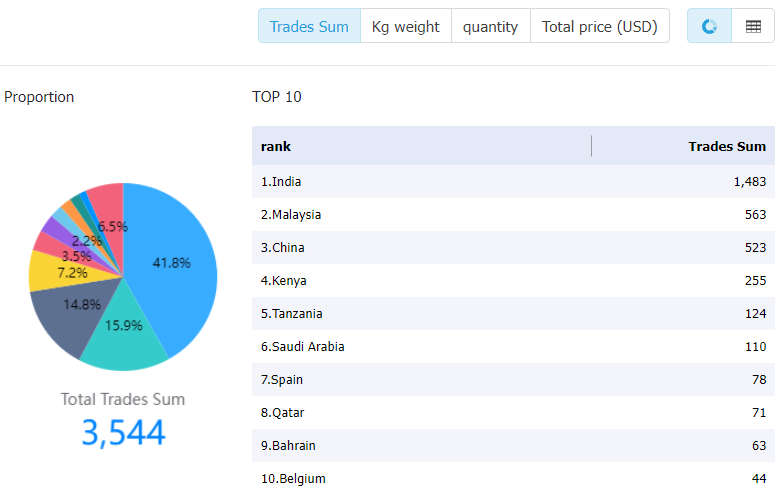
Task: Click the value 563 for Malaysia
Action: coord(756,215)
